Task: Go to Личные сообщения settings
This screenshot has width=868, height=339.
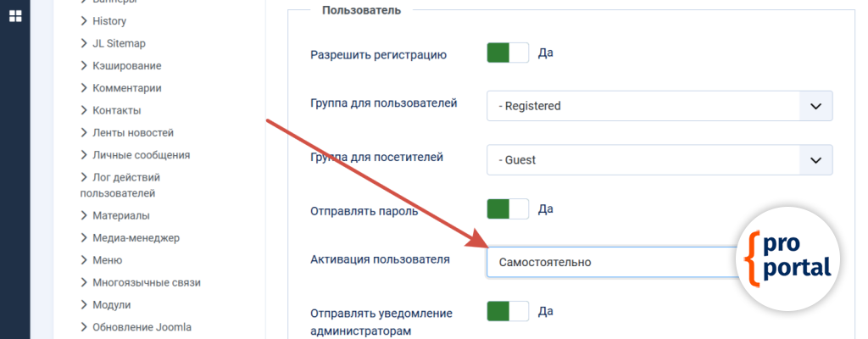Action: (141, 155)
